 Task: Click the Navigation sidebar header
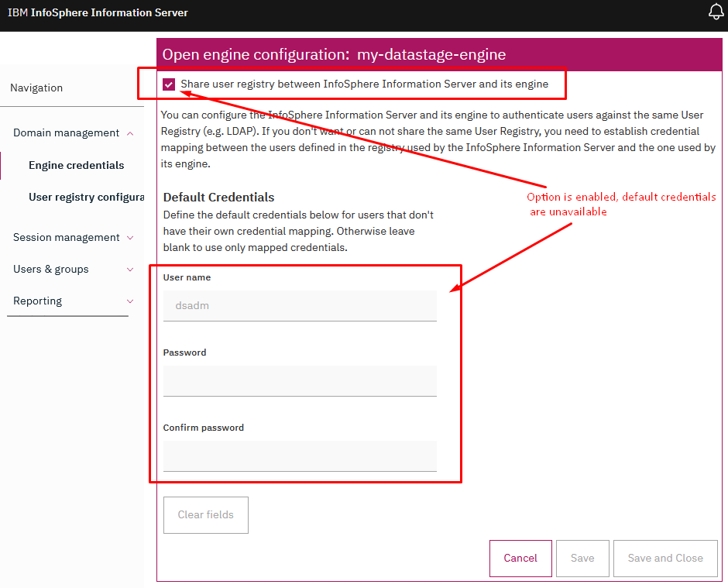pyautogui.click(x=36, y=88)
